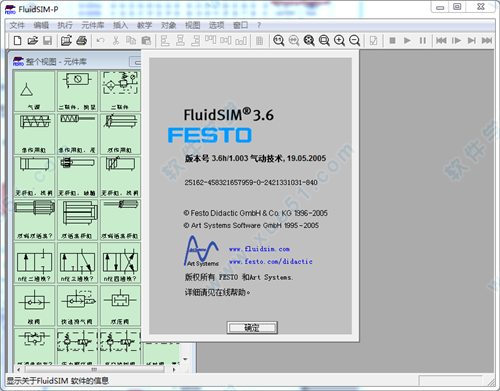Select the 梭阀 shuttle valve component
Viewport: 500px width, 391px height.
34,306
